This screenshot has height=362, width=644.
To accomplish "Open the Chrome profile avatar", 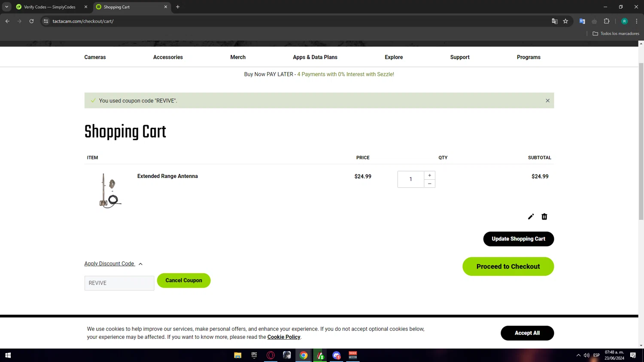I will (x=625, y=21).
